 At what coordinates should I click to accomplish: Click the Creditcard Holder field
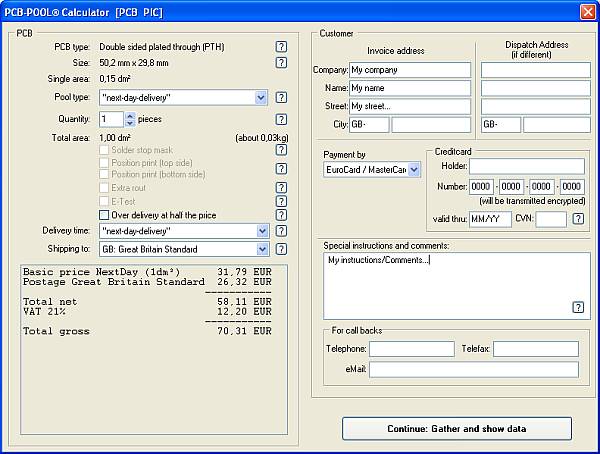(x=526, y=166)
